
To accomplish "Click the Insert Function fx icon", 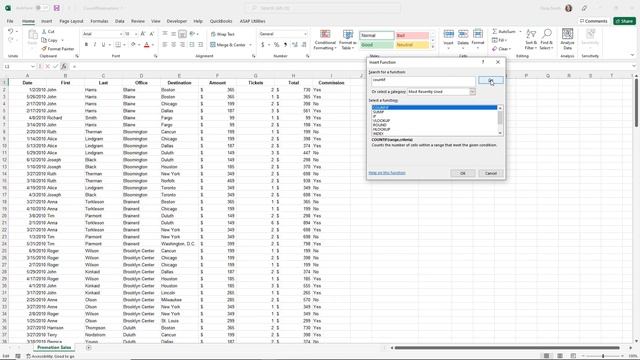I will pos(64,66).
